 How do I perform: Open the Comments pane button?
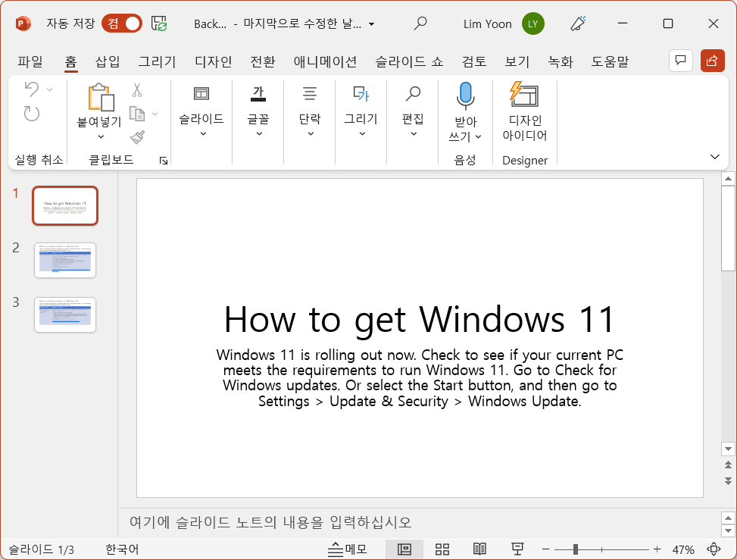click(681, 61)
